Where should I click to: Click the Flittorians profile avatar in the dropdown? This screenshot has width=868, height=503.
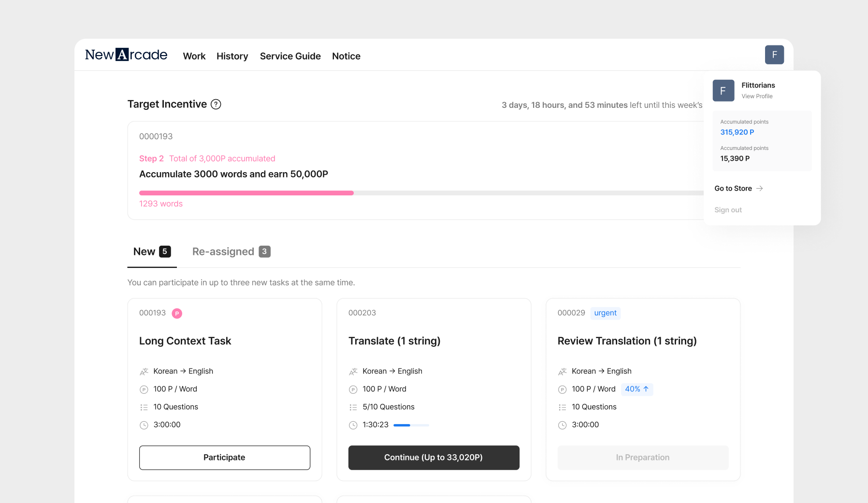723,90
